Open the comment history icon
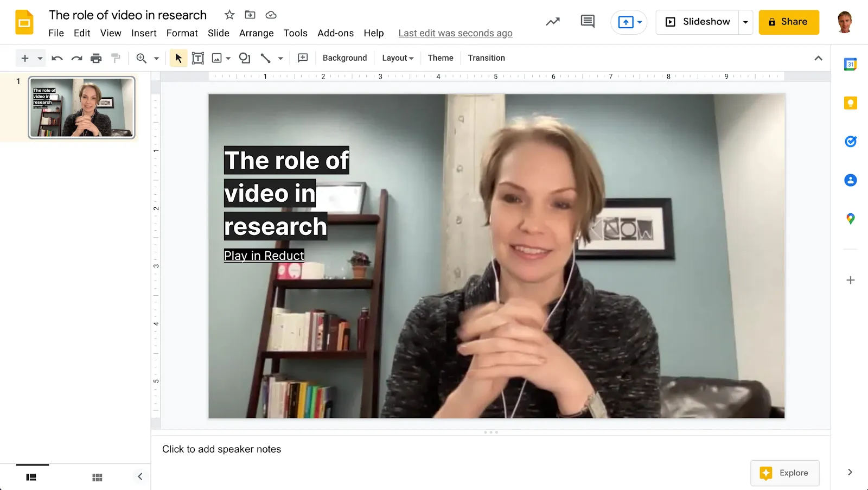 coord(588,22)
